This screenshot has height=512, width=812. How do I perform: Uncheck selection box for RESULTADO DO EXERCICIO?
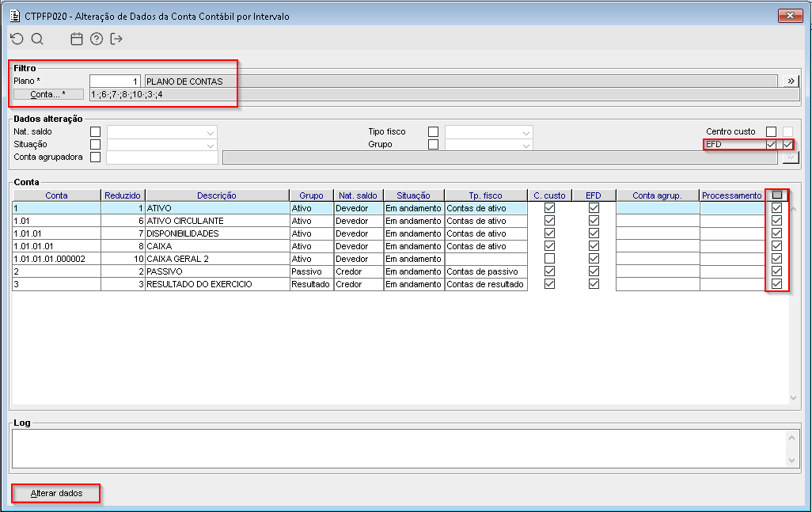click(777, 283)
